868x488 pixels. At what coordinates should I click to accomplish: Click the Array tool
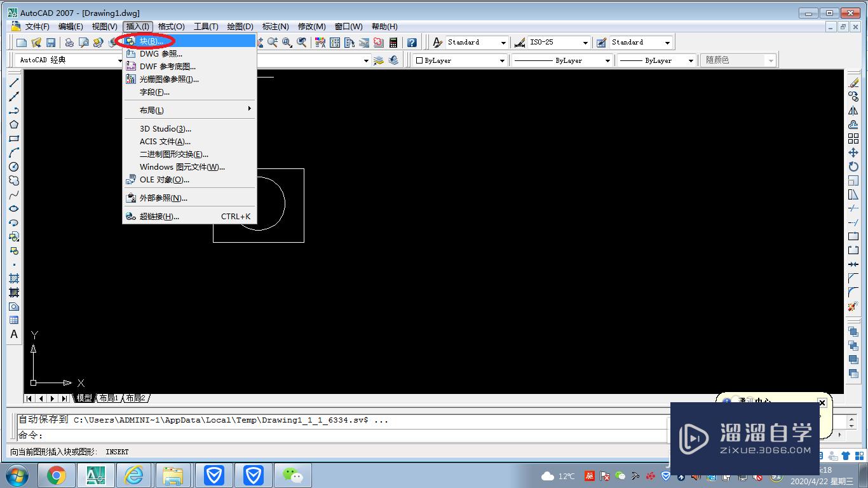[x=853, y=139]
